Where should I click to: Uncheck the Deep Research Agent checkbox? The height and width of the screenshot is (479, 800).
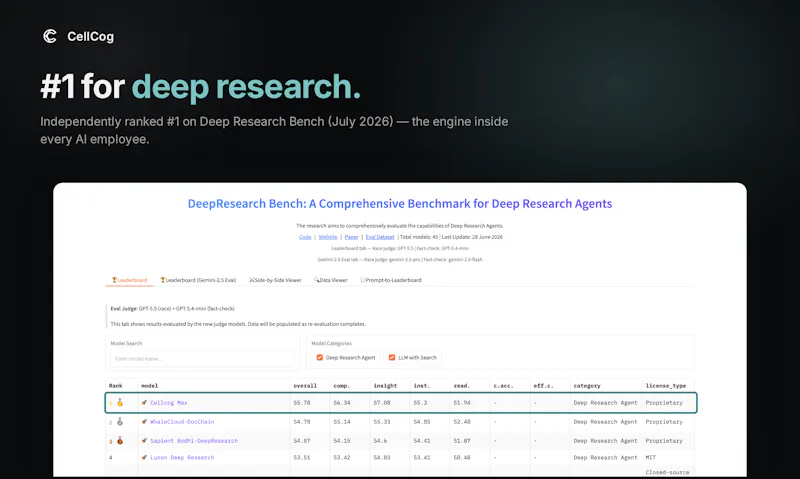pyautogui.click(x=319, y=358)
